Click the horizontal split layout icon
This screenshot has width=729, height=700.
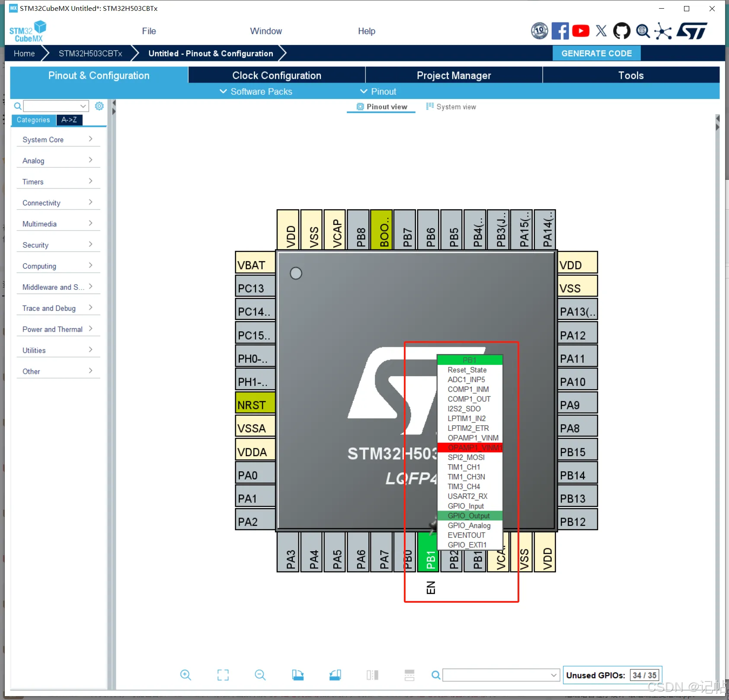[x=409, y=675]
